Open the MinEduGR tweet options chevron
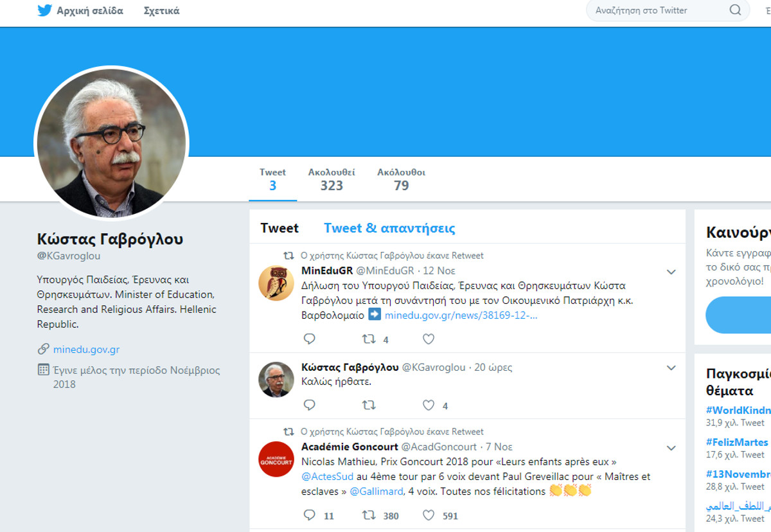Viewport: 771px width, 532px height. coord(671,272)
